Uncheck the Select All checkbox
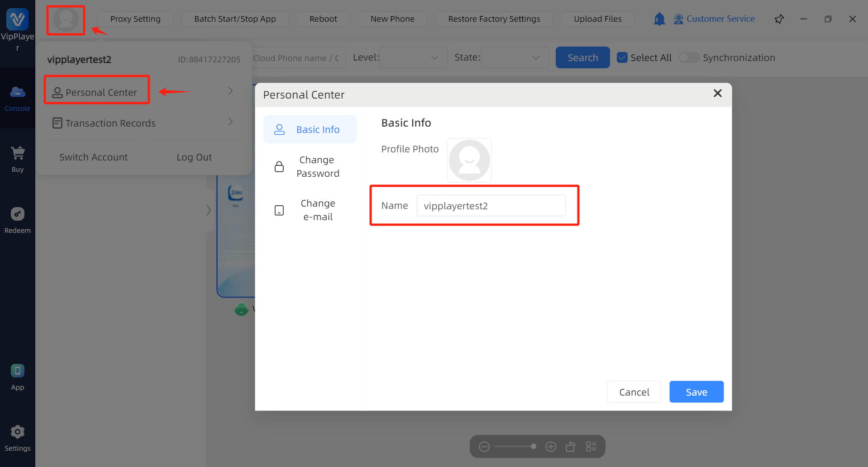 click(x=622, y=57)
